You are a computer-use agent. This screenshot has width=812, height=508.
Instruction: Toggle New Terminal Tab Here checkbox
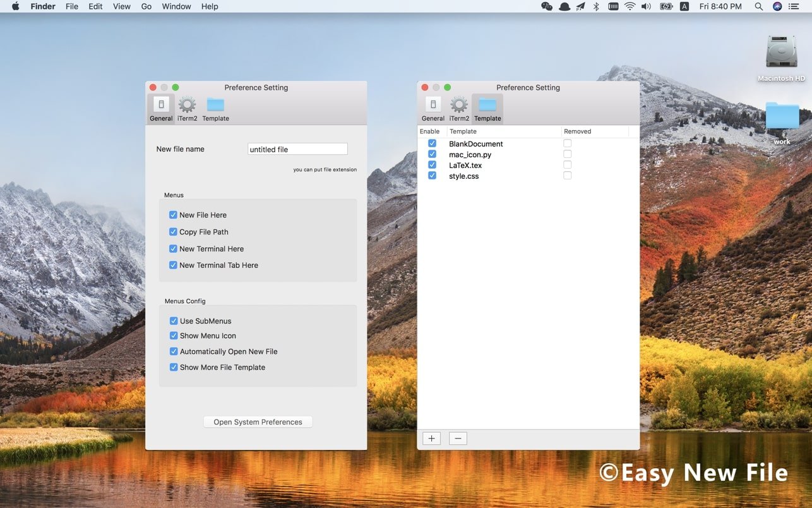173,265
